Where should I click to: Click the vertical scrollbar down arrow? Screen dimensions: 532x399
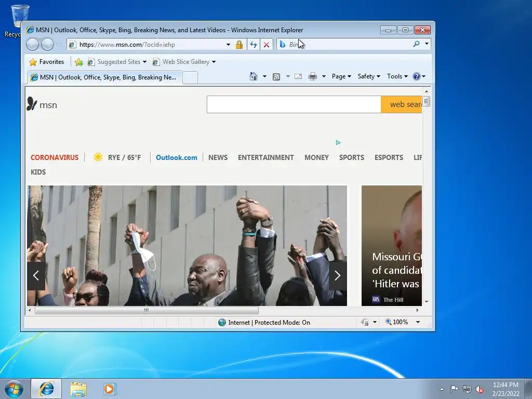427,301
